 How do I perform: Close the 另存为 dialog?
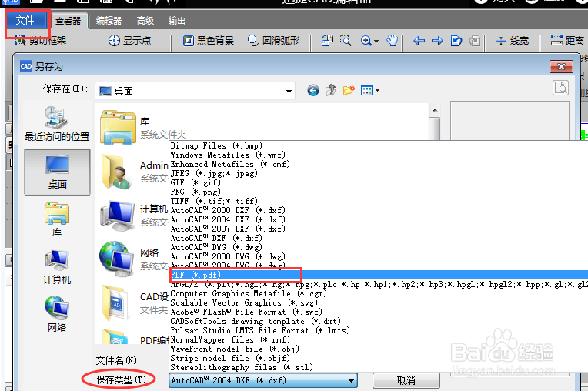(561, 67)
